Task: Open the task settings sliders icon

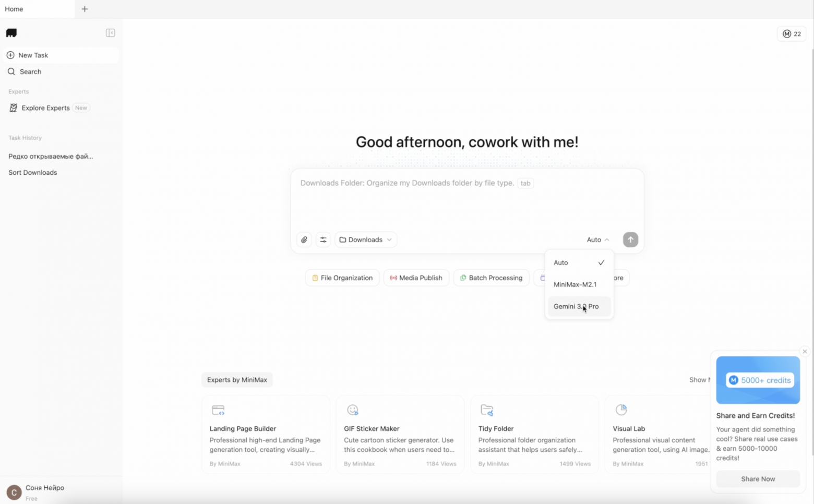Action: point(323,239)
